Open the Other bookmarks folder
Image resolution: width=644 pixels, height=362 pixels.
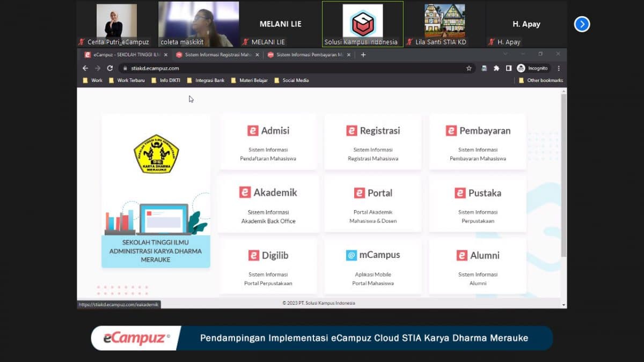[x=541, y=80]
